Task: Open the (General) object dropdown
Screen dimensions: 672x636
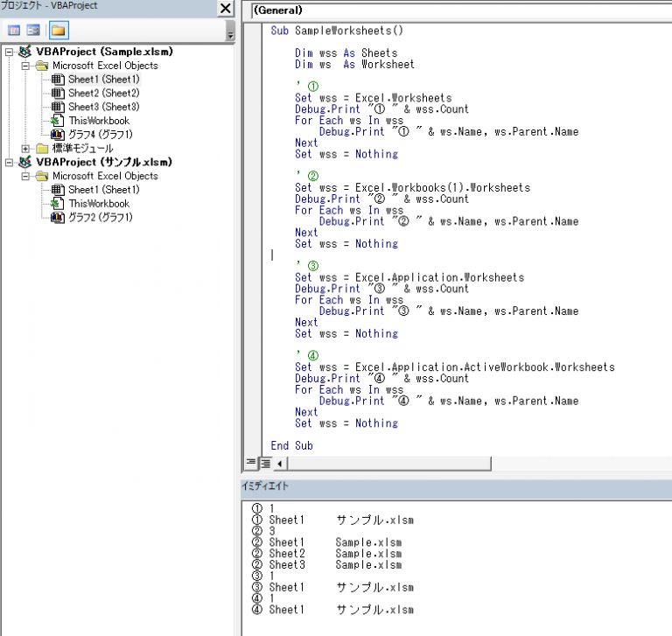Action: [461, 10]
